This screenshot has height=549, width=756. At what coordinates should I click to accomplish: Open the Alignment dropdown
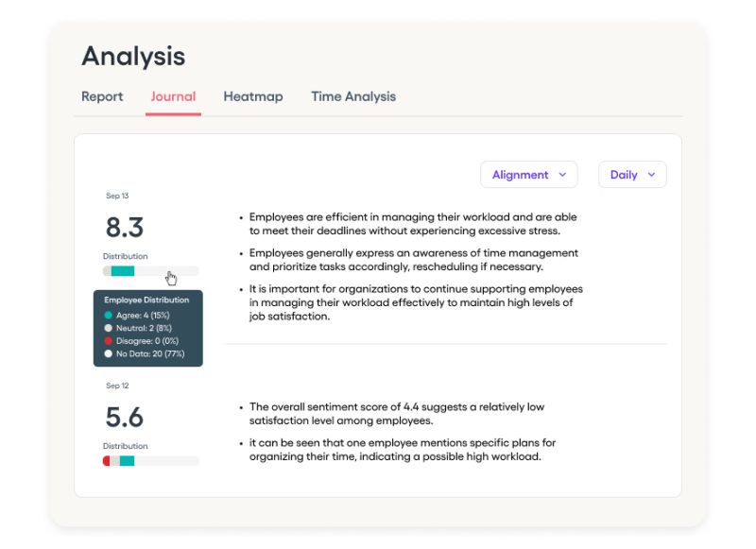point(528,175)
